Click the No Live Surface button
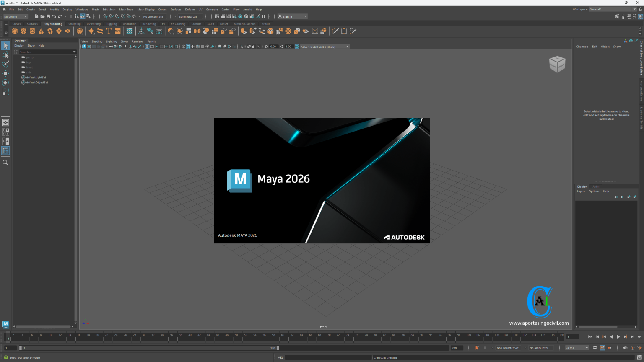The width and height of the screenshot is (644, 362). coord(153,16)
